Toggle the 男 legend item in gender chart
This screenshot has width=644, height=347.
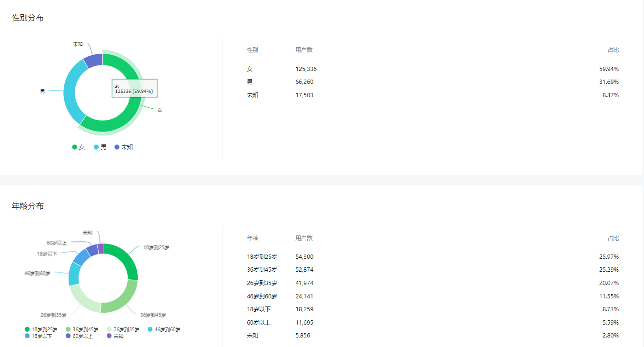[101, 147]
